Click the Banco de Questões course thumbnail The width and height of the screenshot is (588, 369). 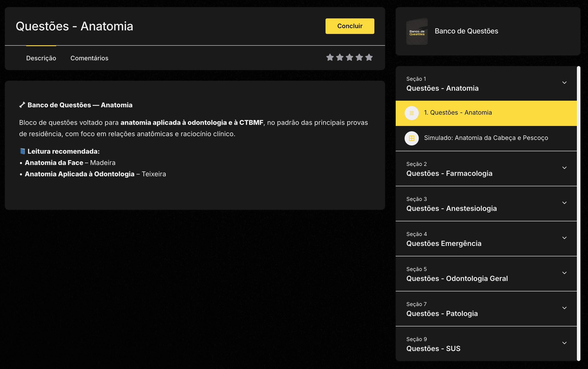pos(417,31)
